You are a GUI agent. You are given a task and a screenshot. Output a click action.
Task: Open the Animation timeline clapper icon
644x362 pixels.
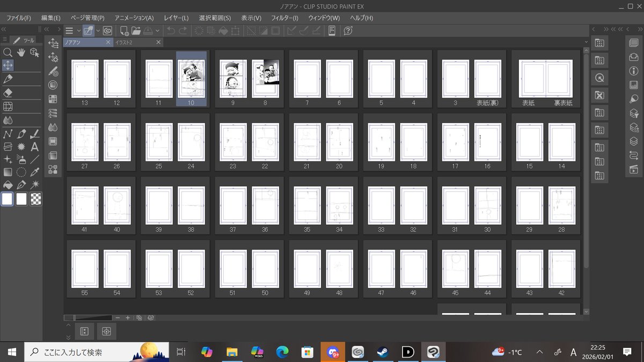pyautogui.click(x=633, y=170)
